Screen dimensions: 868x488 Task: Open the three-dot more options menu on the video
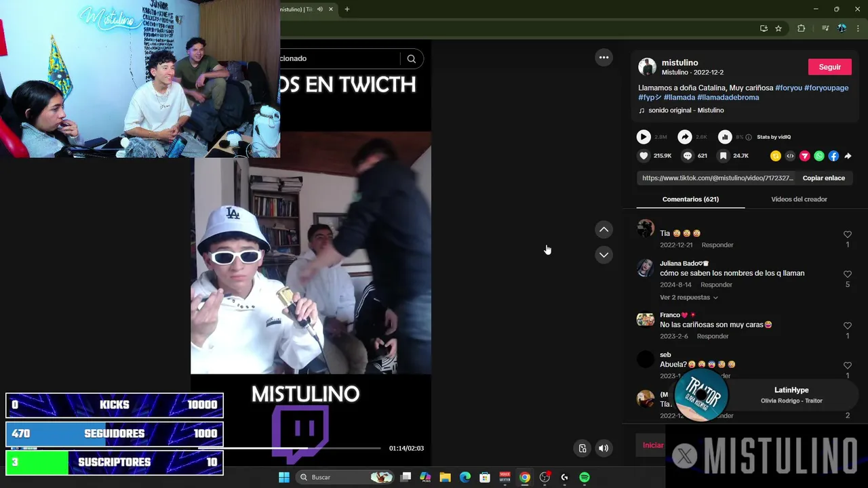pos(604,58)
